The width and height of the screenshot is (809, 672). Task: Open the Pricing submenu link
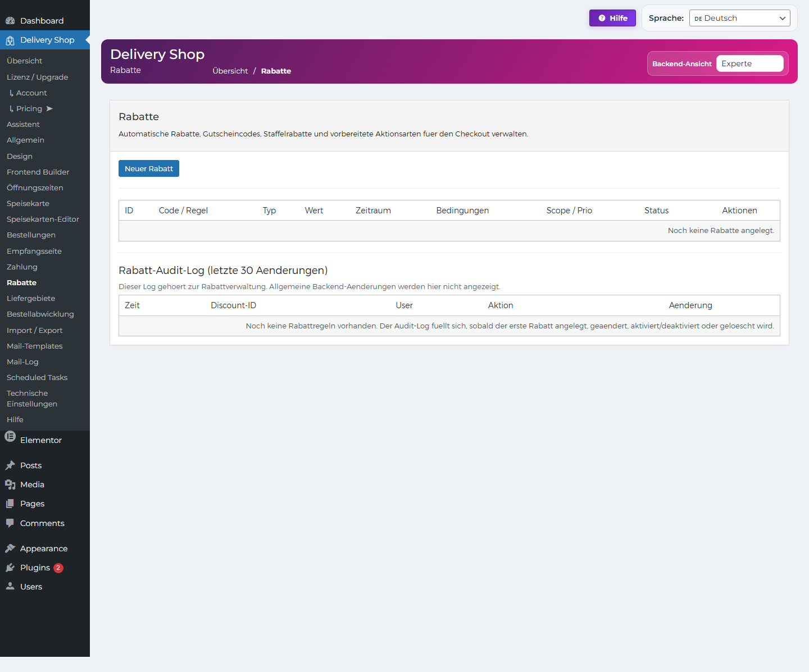coord(29,108)
